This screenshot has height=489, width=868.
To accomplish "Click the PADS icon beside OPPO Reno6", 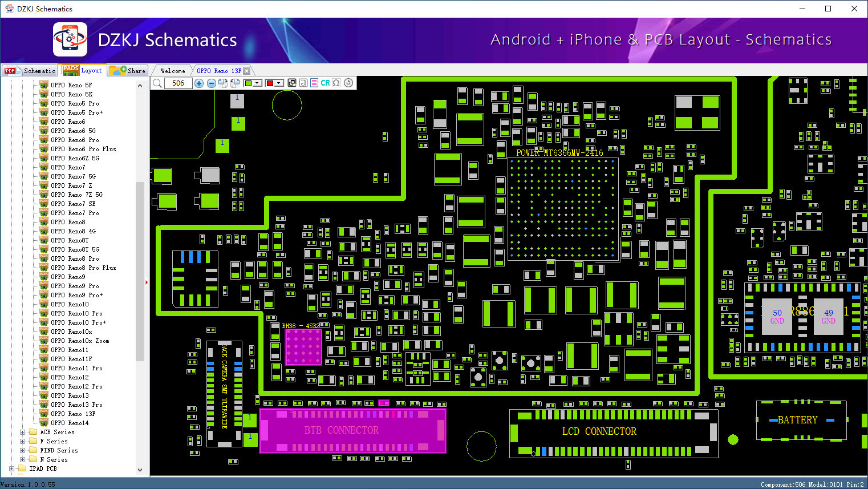I will pyautogui.click(x=44, y=122).
